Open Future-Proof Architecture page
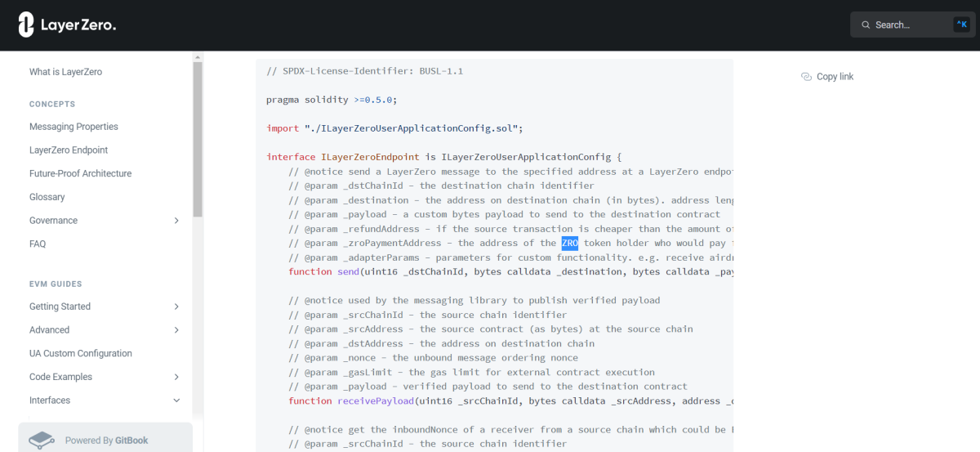This screenshot has width=980, height=452. [80, 173]
